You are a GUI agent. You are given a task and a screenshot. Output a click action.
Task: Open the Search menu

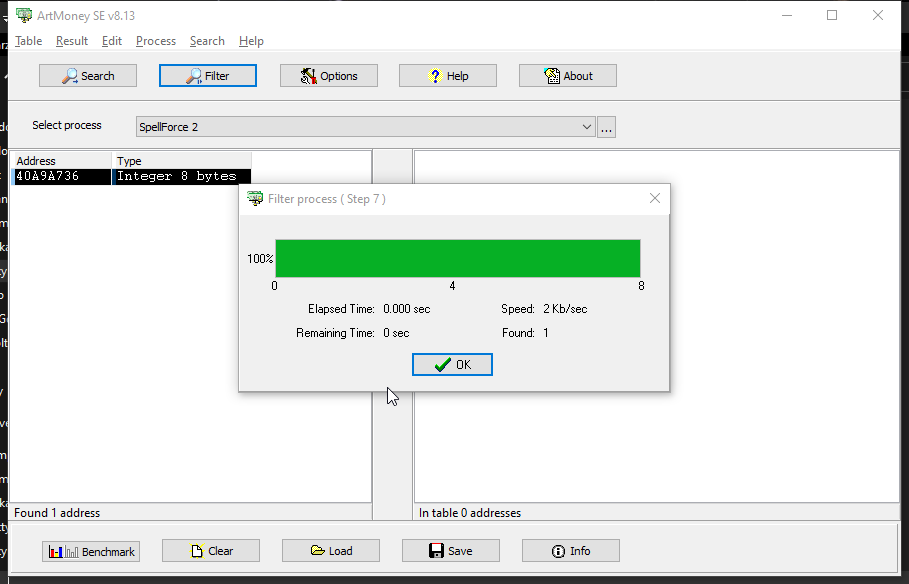click(x=207, y=41)
